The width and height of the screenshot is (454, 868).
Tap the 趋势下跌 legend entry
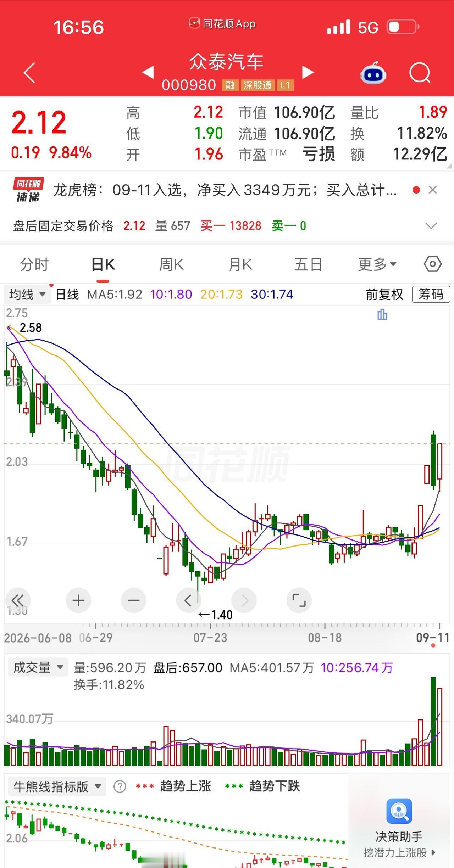click(262, 786)
